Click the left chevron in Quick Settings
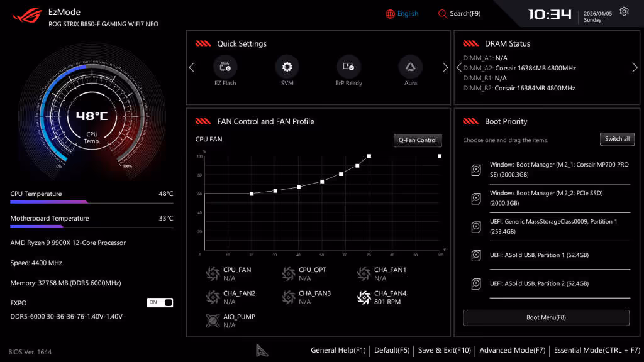The height and width of the screenshot is (362, 644). pos(191,67)
